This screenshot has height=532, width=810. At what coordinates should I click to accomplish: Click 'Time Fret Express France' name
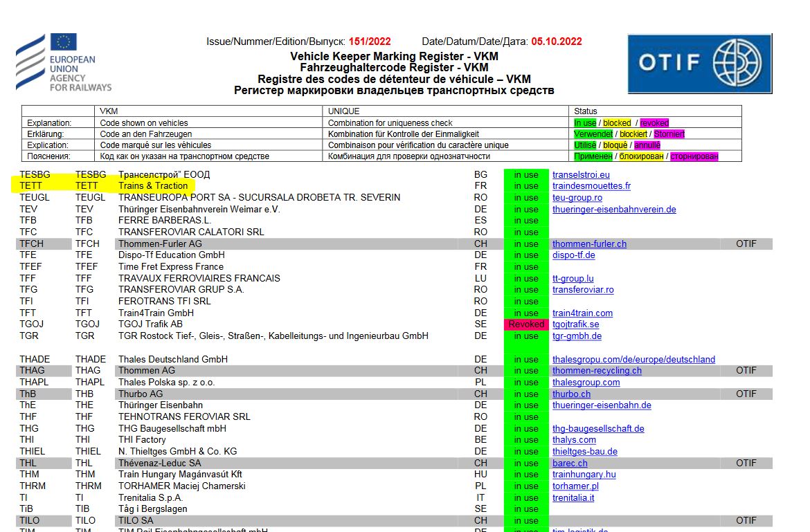click(171, 267)
